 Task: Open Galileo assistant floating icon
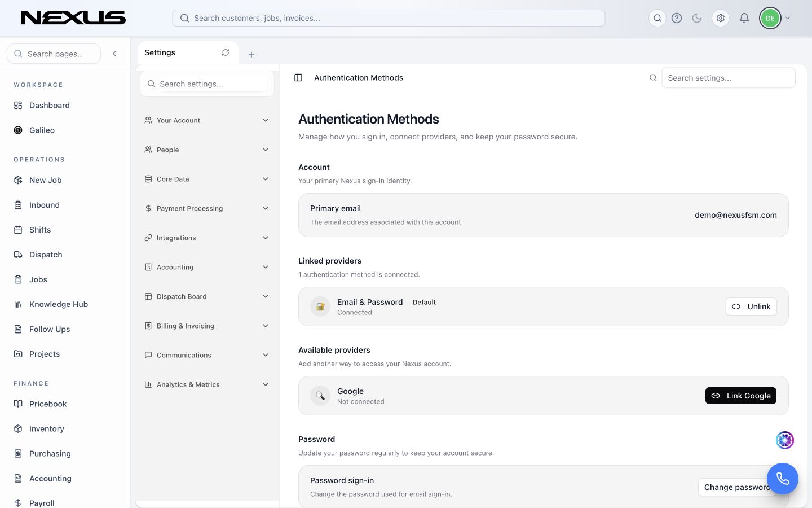click(x=785, y=440)
